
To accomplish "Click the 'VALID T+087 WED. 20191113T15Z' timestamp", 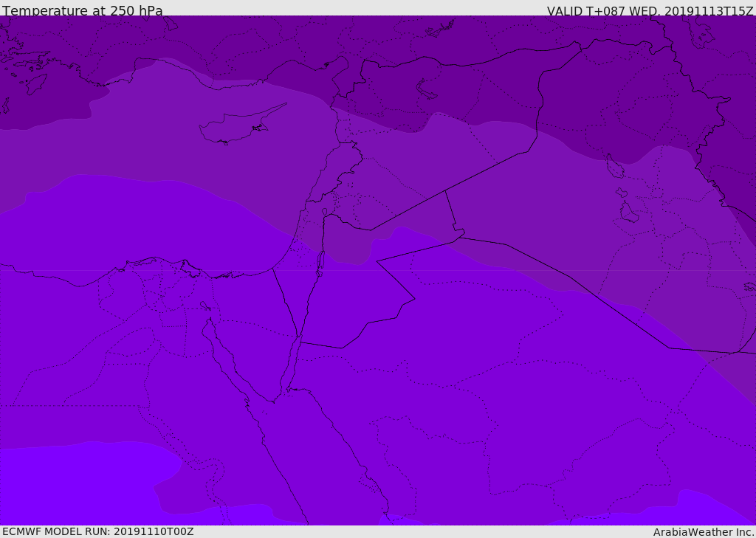I will [x=650, y=10].
